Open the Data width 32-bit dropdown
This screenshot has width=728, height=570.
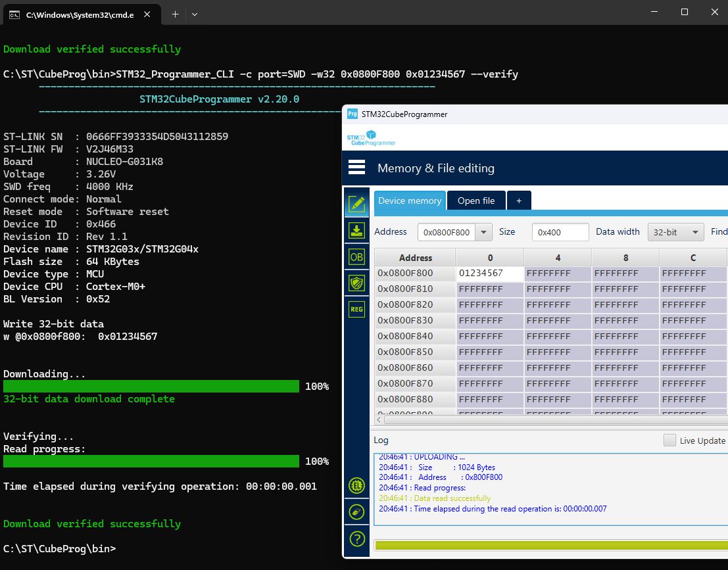[x=675, y=232]
